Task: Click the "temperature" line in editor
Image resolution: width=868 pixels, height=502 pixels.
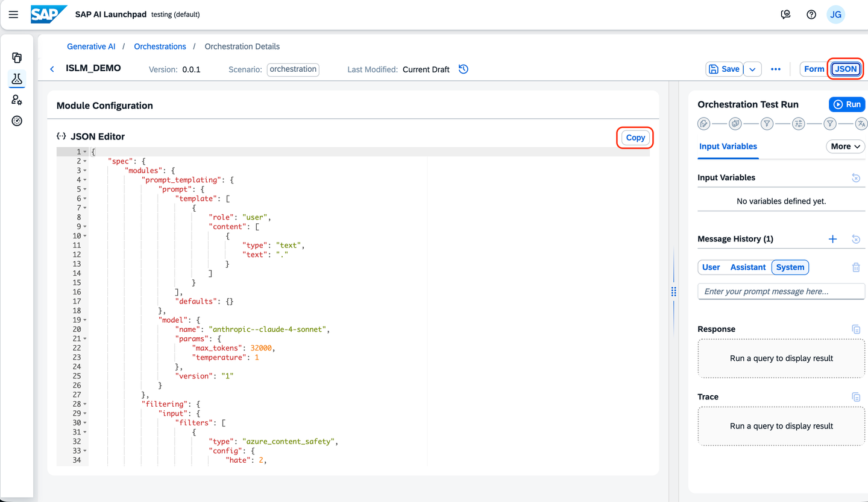Action: 225,357
